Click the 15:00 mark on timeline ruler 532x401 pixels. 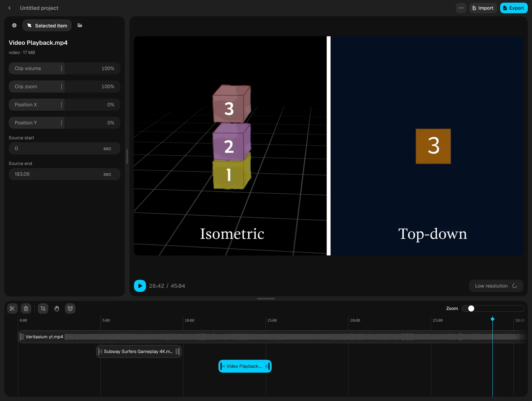[x=272, y=320]
